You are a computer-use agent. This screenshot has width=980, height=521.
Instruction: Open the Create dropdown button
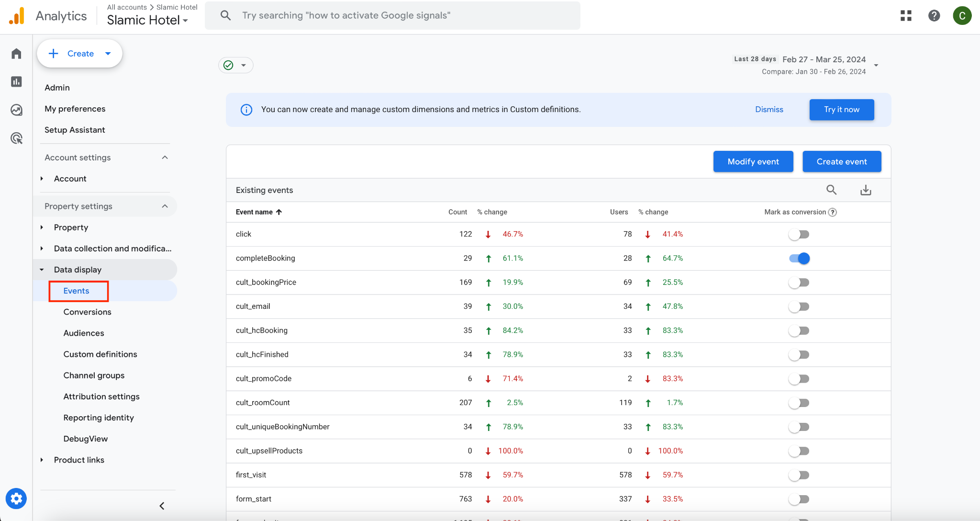pos(79,54)
